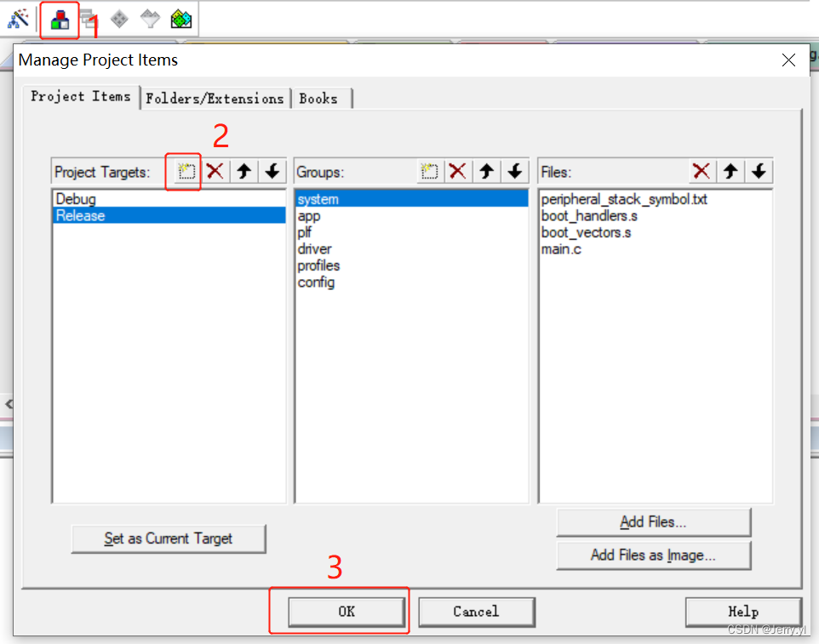
Task: Click Add Files as Image...
Action: pos(654,556)
